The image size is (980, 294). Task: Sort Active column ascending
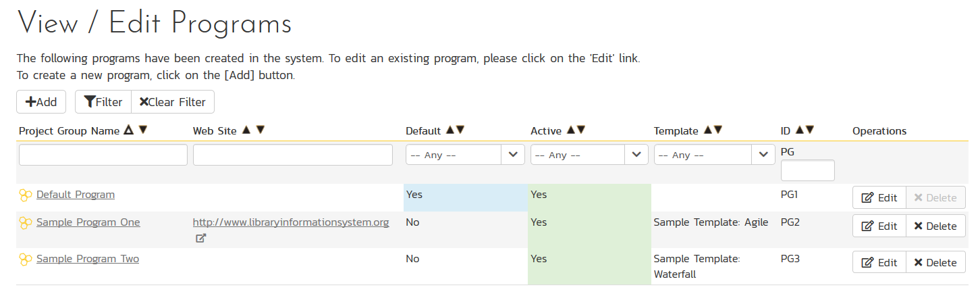570,130
